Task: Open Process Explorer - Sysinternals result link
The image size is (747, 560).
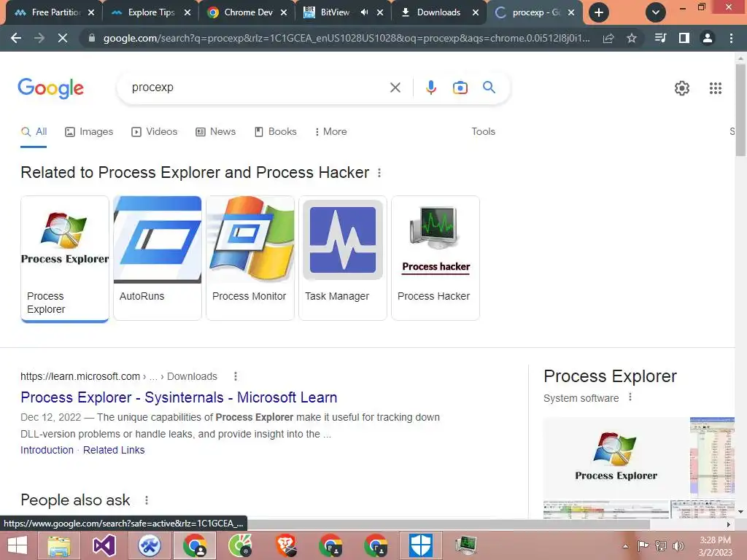Action: click(179, 397)
